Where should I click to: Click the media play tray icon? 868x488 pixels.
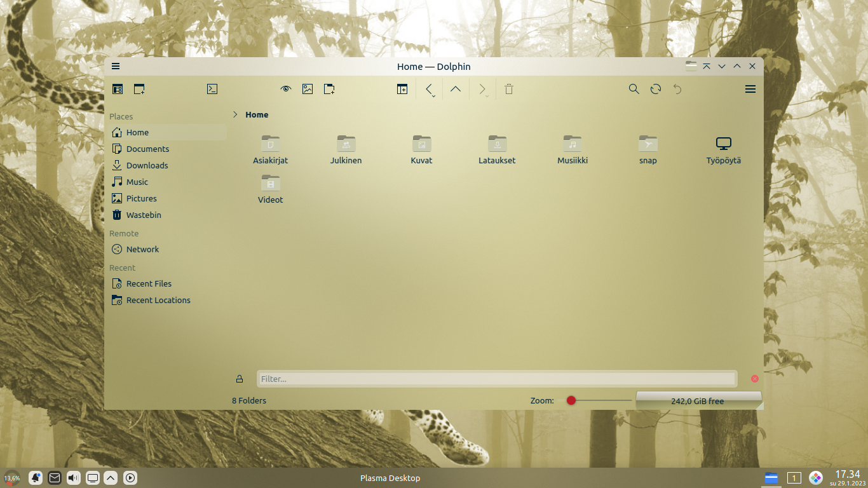130,478
